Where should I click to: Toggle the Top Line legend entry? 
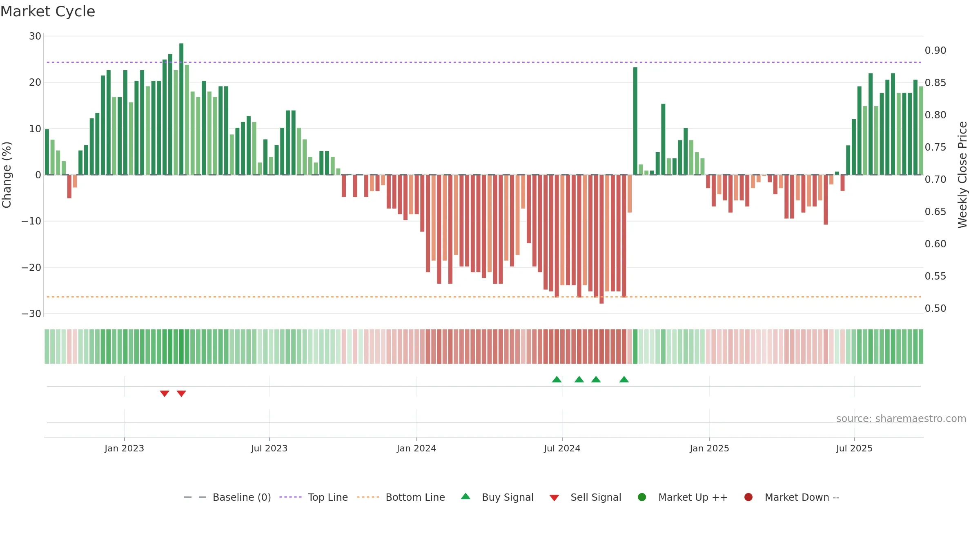tap(314, 497)
